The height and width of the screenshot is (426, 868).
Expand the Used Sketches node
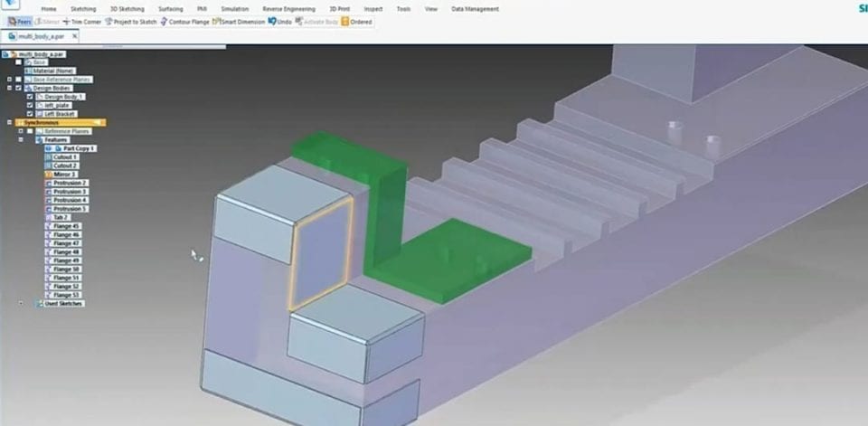click(21, 304)
